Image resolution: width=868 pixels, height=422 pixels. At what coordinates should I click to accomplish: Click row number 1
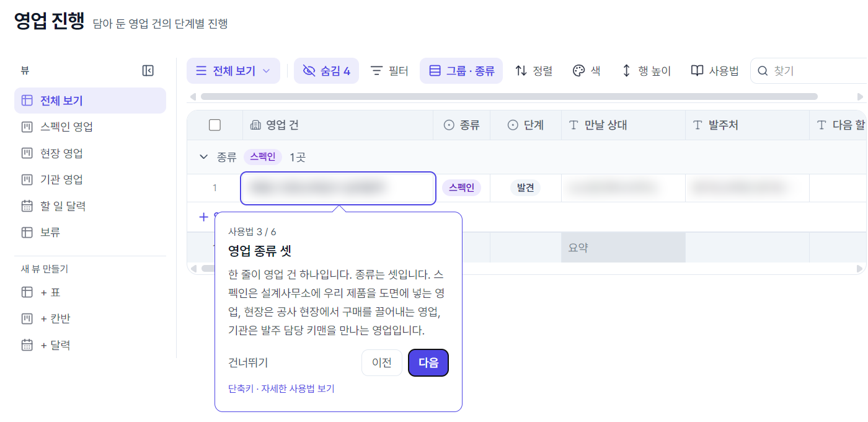click(215, 187)
